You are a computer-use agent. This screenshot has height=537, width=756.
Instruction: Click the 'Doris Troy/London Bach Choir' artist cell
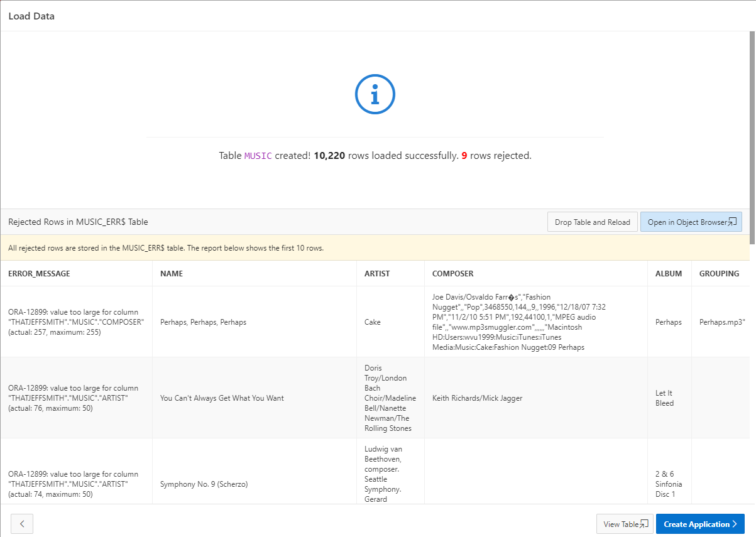click(x=391, y=398)
